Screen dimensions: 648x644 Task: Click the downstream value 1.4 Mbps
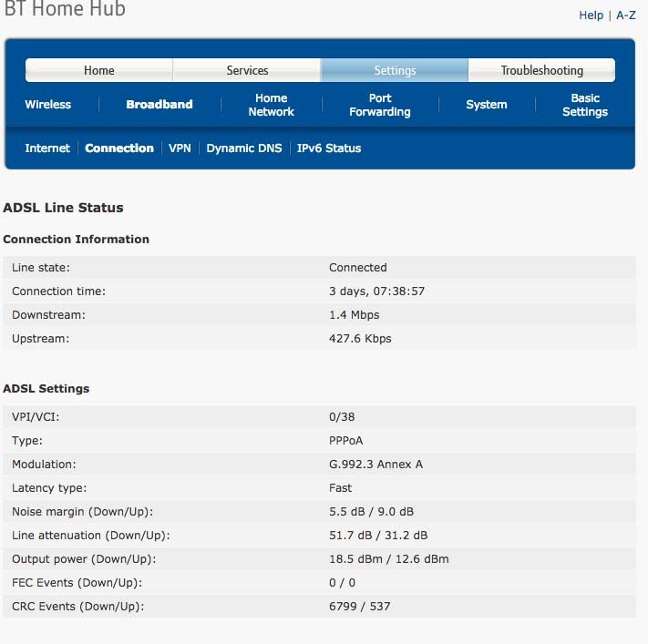point(355,315)
